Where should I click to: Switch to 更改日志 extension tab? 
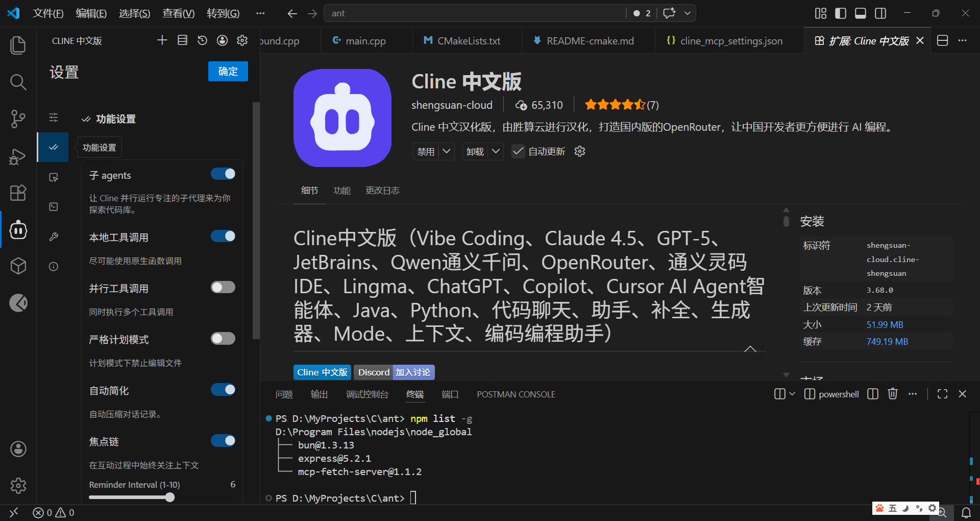click(382, 191)
